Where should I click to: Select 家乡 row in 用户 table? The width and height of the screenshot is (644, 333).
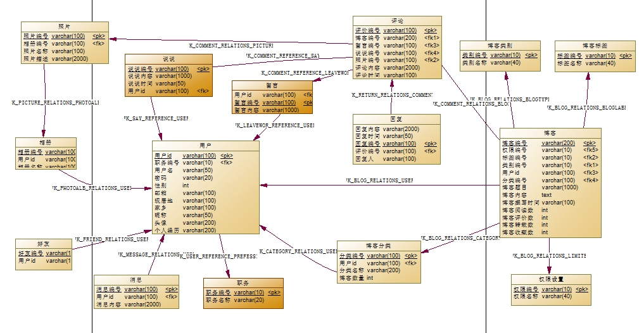click(186, 208)
